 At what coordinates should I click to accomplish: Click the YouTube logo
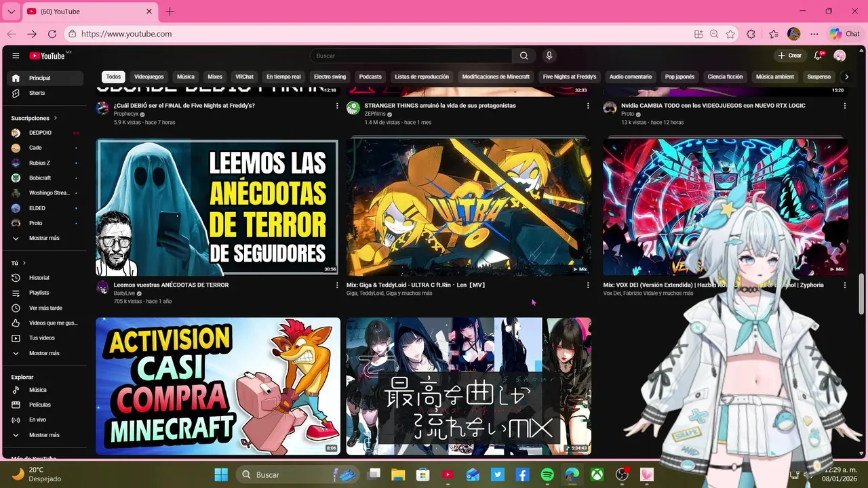click(x=47, y=56)
